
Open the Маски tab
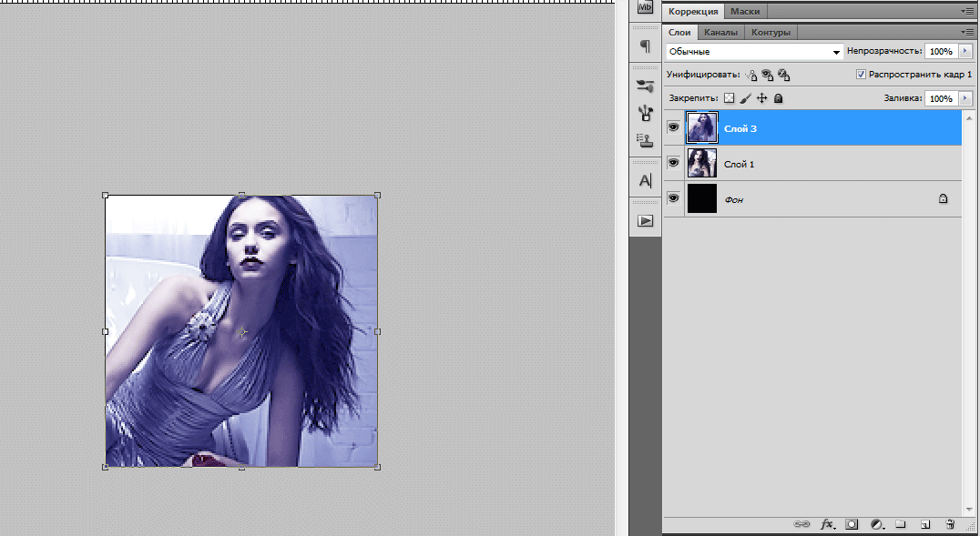pyautogui.click(x=745, y=12)
